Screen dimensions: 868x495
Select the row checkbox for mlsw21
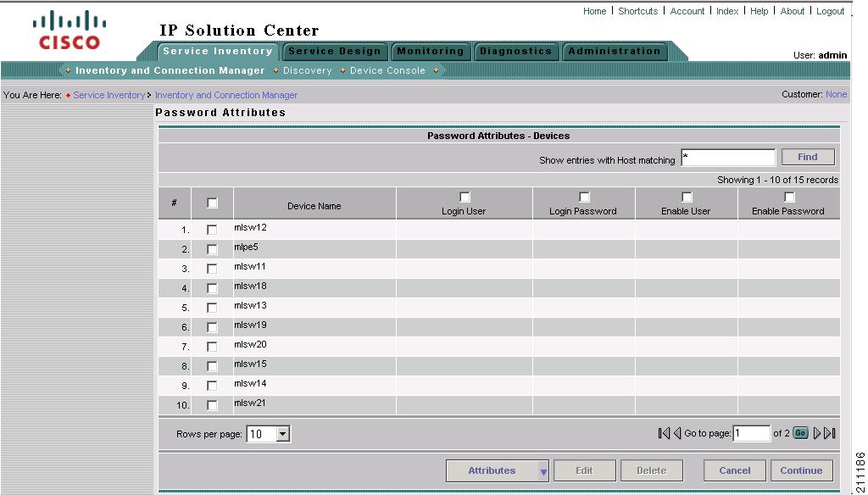pos(212,405)
